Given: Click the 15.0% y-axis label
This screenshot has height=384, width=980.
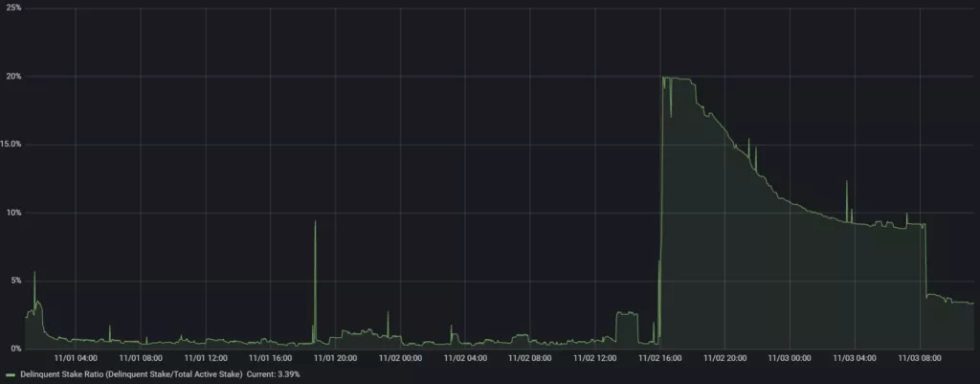Looking at the screenshot, I should [x=12, y=144].
